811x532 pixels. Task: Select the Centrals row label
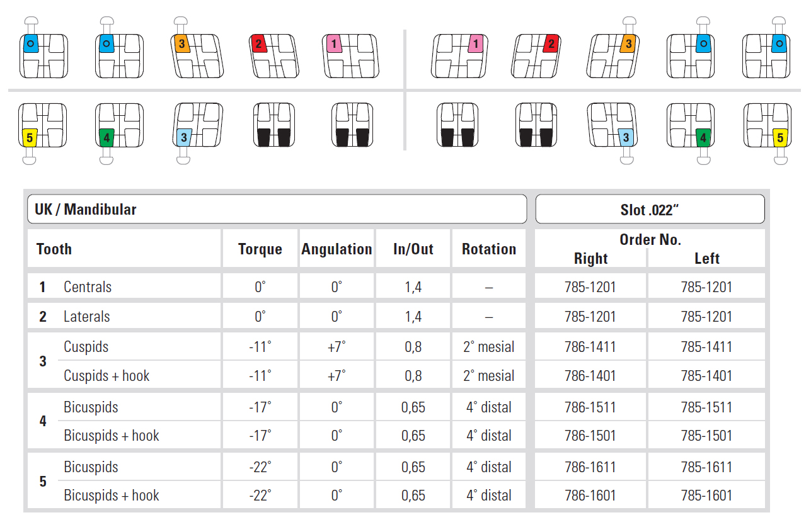pos(88,287)
